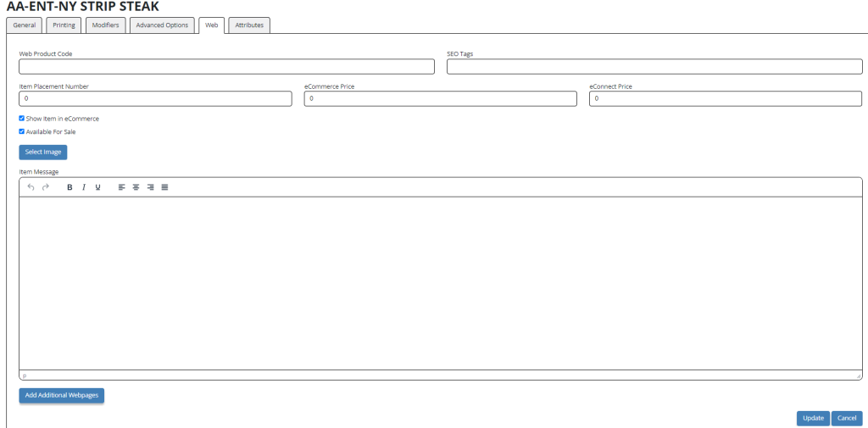The height and width of the screenshot is (428, 868).
Task: Open the Modifiers tab
Action: click(106, 25)
